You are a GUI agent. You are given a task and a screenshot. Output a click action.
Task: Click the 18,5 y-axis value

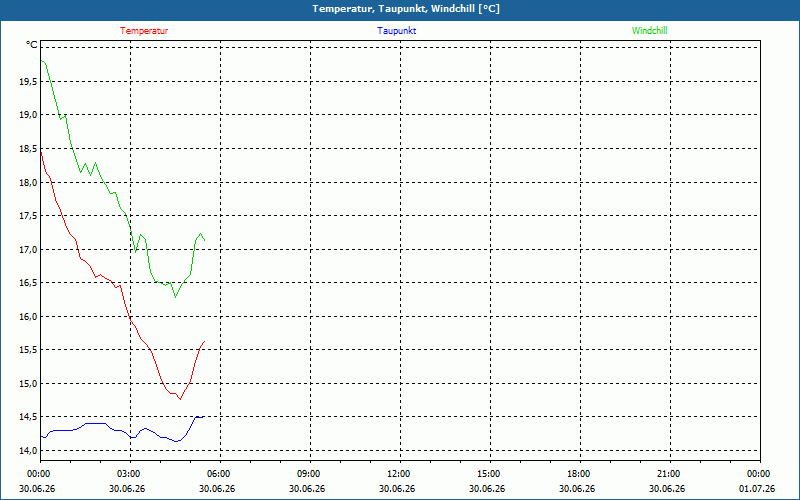pyautogui.click(x=29, y=148)
